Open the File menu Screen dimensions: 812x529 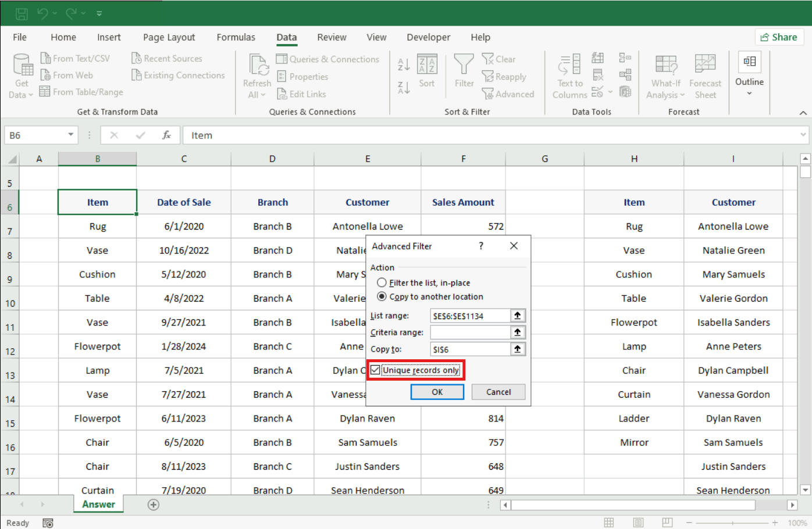click(x=20, y=37)
